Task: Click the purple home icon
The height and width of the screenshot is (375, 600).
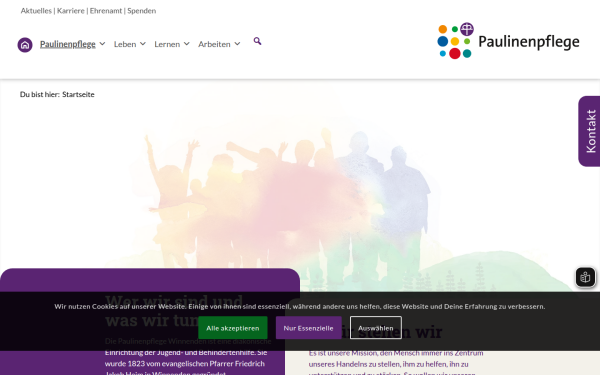Action: tap(25, 45)
